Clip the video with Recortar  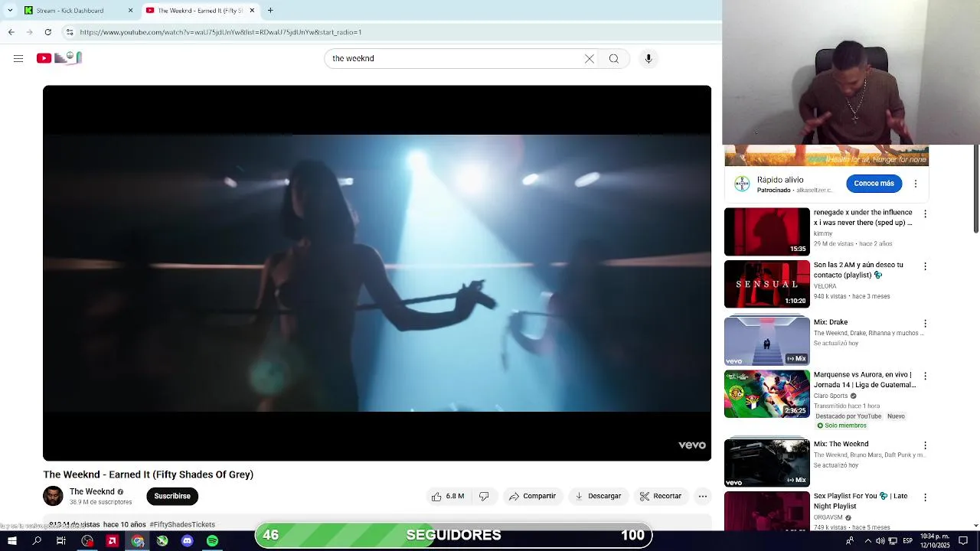(x=660, y=496)
